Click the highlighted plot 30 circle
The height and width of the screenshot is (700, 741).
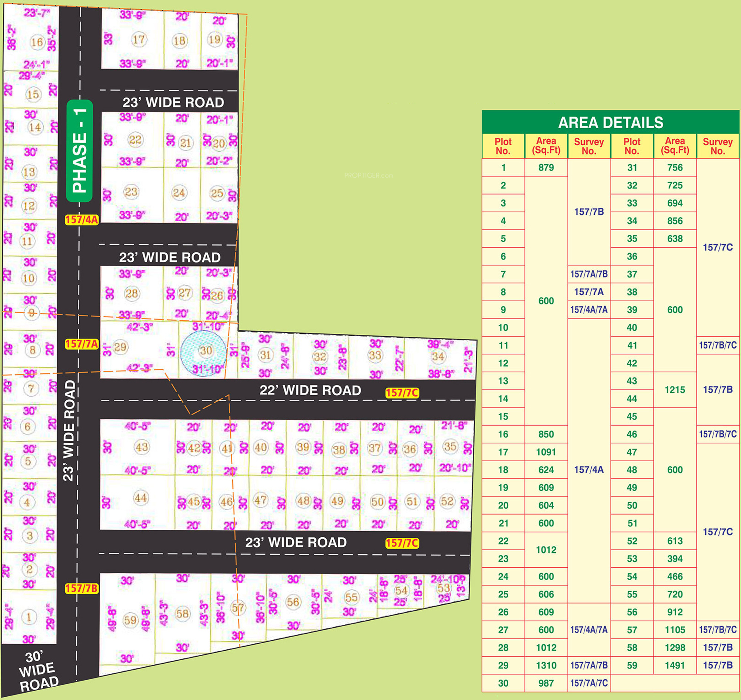204,352
